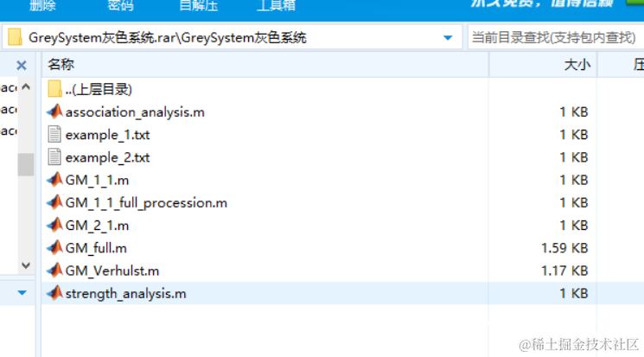
Task: Click the text file icon of example_1.txt
Action: (x=54, y=134)
